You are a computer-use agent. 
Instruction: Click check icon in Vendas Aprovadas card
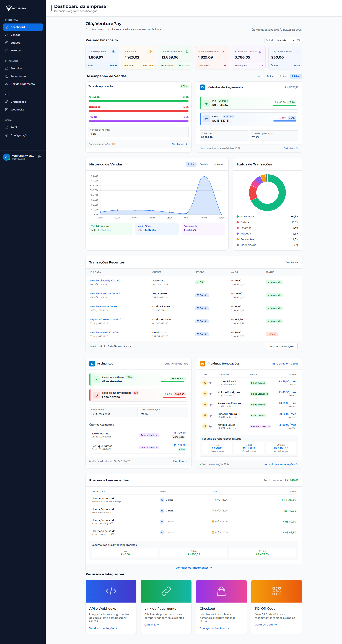[x=187, y=52]
